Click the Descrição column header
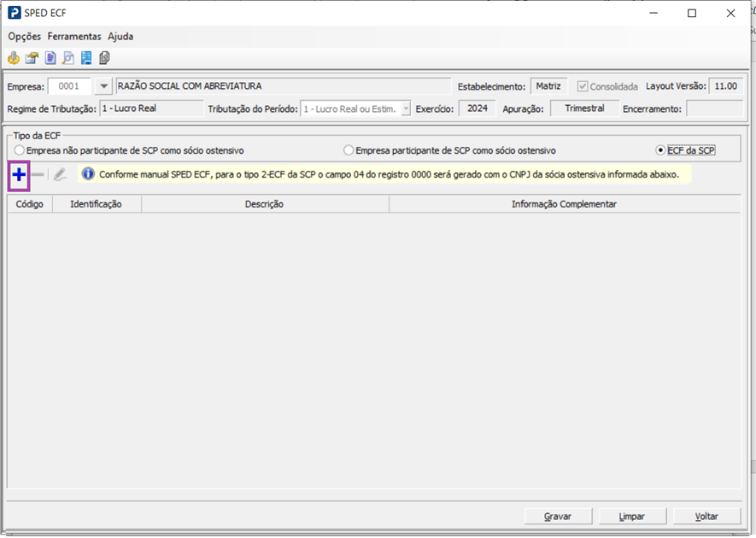The width and height of the screenshot is (756, 538). tap(265, 204)
